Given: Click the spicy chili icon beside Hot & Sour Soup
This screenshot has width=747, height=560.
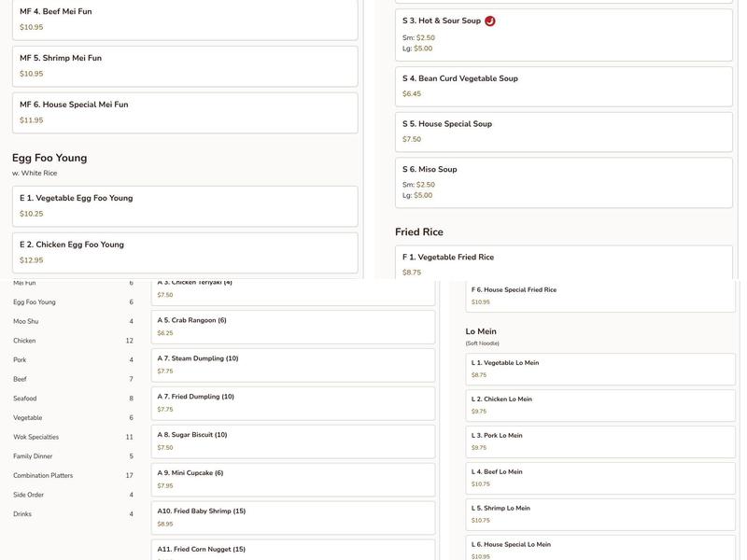Looking at the screenshot, I should 490,21.
